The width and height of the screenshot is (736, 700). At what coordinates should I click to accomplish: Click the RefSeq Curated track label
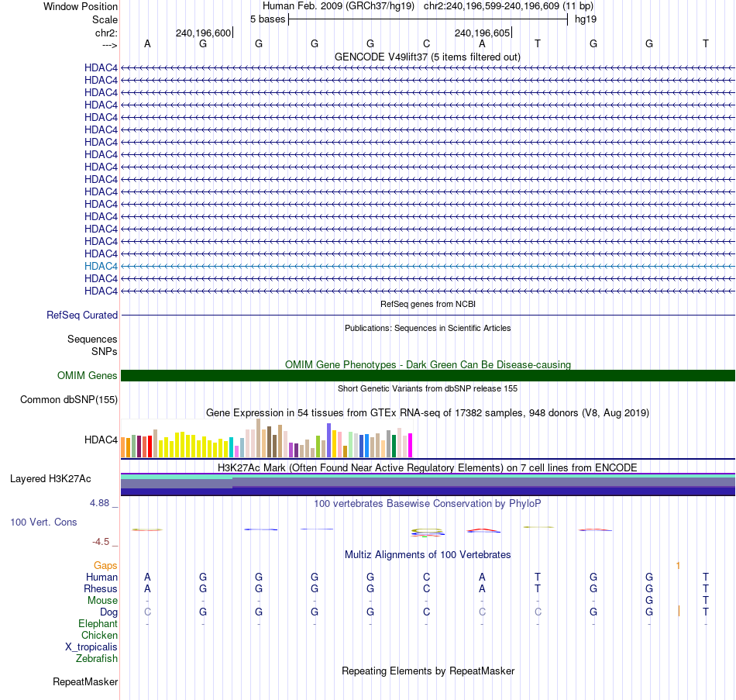point(82,316)
